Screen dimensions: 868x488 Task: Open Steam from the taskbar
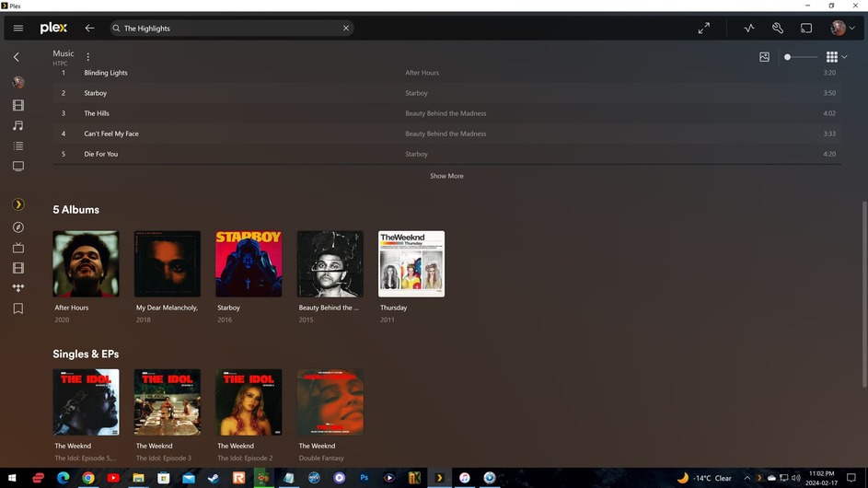click(x=214, y=478)
